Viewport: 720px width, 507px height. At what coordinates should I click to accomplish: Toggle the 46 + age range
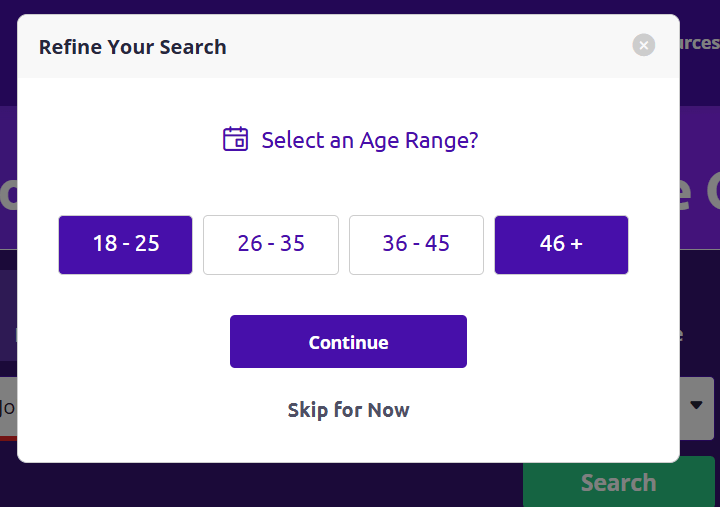coord(561,245)
